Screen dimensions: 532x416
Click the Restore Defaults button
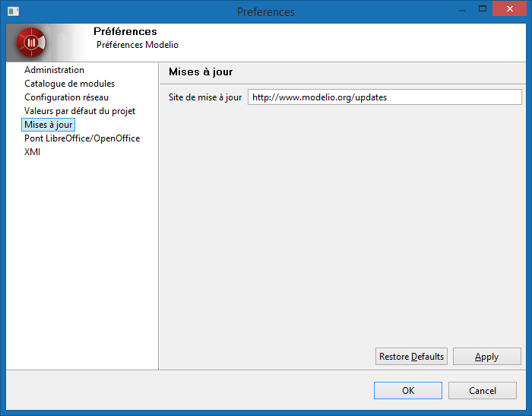pos(411,356)
